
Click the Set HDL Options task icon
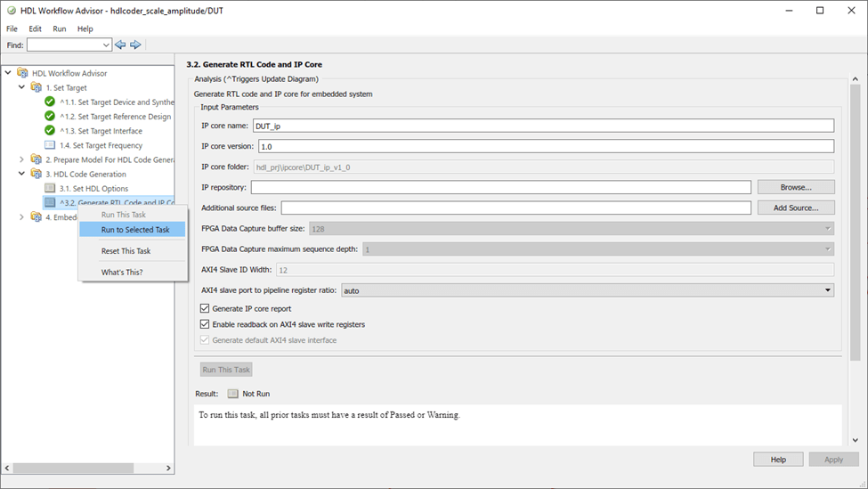[x=50, y=188]
